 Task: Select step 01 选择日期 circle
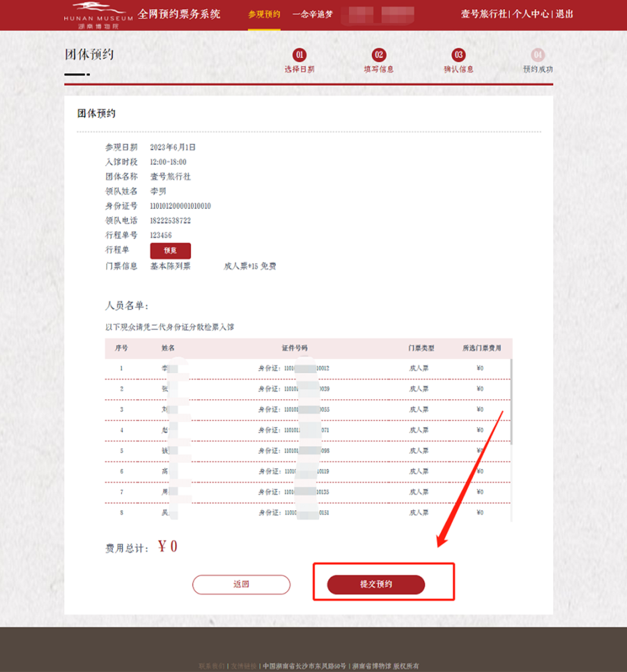(x=300, y=55)
